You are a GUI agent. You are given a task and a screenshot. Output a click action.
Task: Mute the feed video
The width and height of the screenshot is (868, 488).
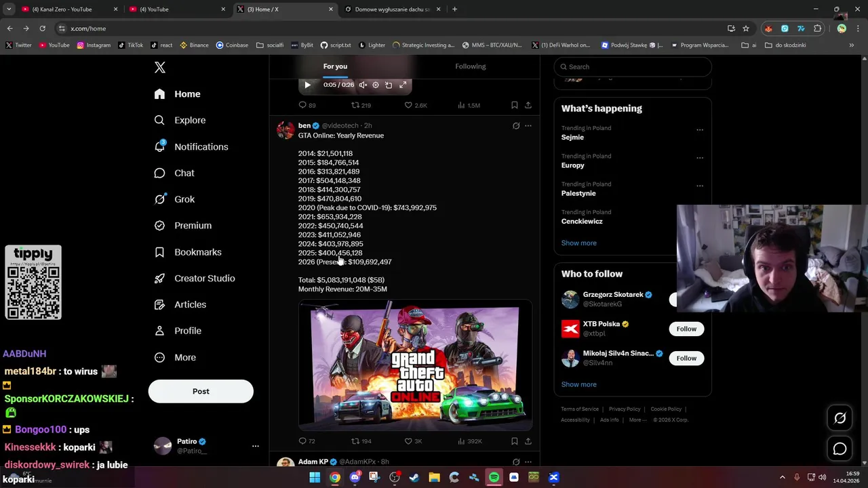point(363,85)
